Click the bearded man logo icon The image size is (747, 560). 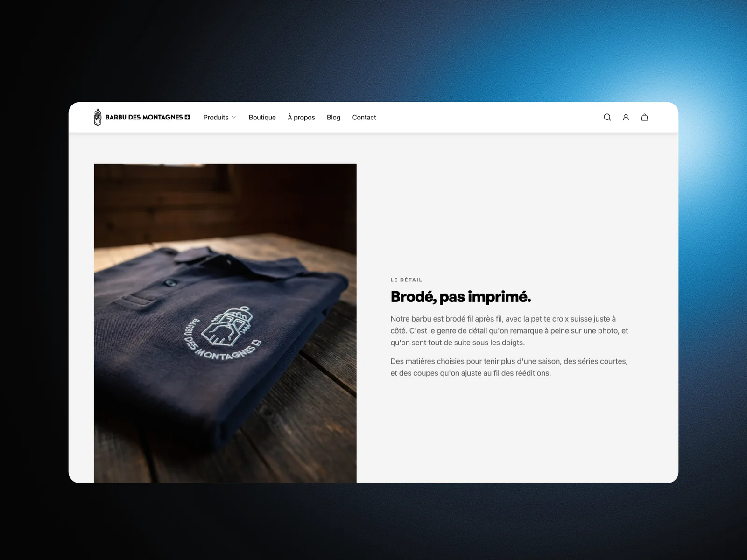tap(98, 117)
